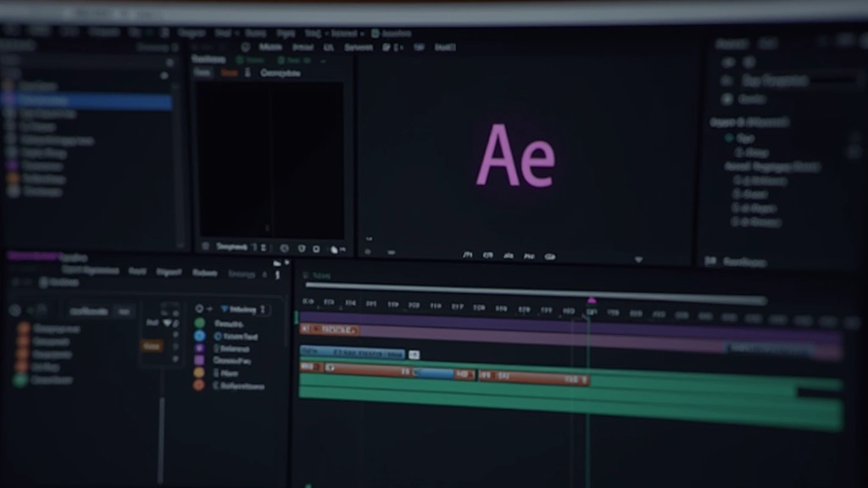Select the orange clip ending at the playhead
Image resolution: width=868 pixels, height=488 pixels.
point(534,378)
